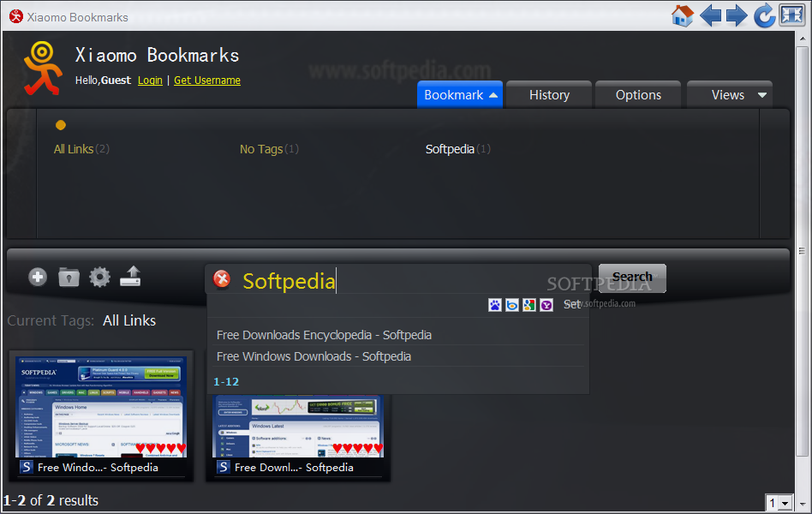The height and width of the screenshot is (514, 812).
Task: Go to the home page icon
Action: coord(683,15)
